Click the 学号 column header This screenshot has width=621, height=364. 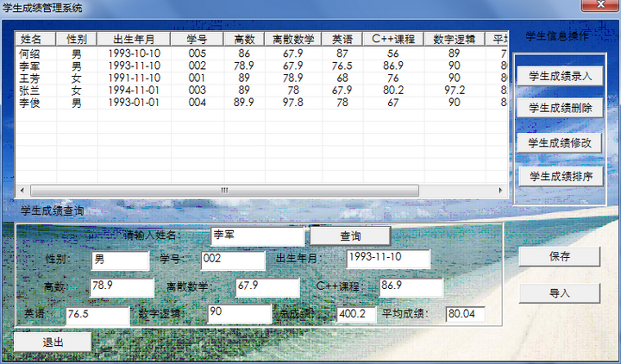coord(198,39)
